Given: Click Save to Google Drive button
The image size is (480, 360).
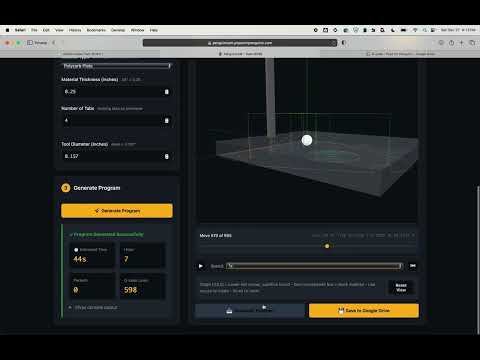Looking at the screenshot, I should [x=364, y=310].
